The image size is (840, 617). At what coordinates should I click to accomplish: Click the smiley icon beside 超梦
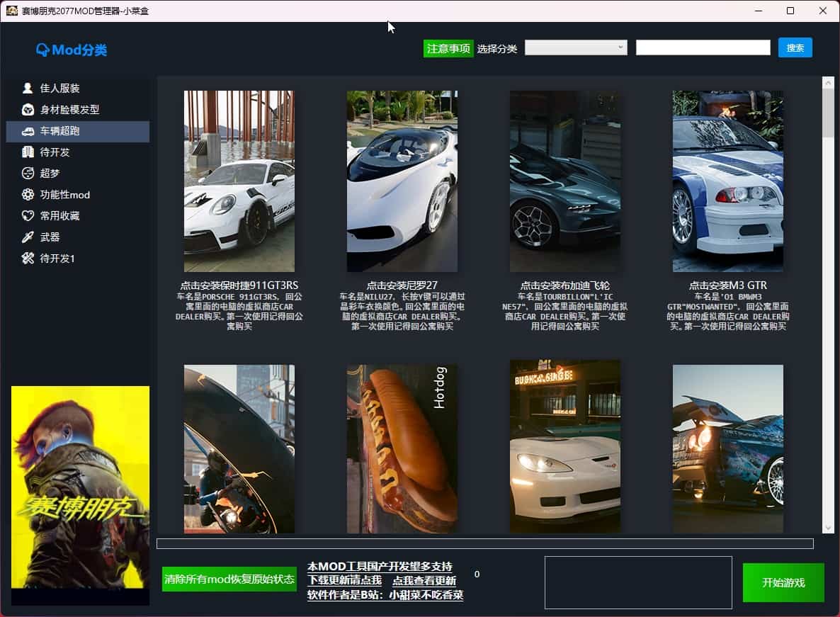point(28,174)
